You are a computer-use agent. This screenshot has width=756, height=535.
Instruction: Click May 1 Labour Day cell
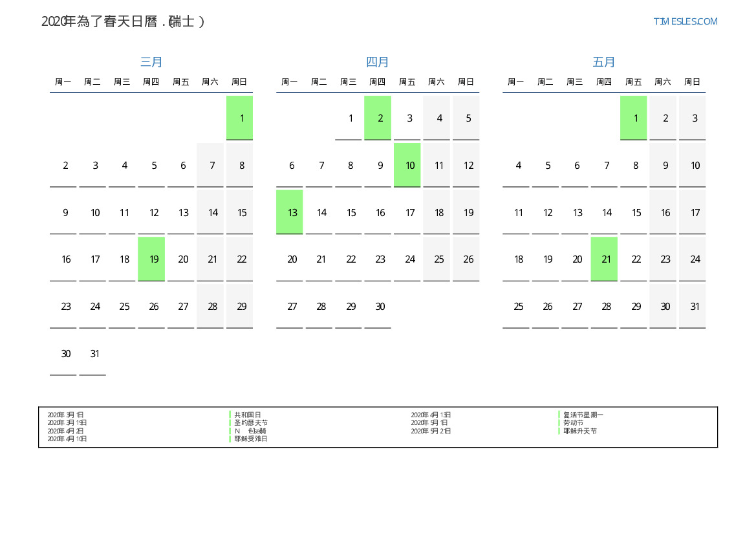pyautogui.click(x=633, y=118)
